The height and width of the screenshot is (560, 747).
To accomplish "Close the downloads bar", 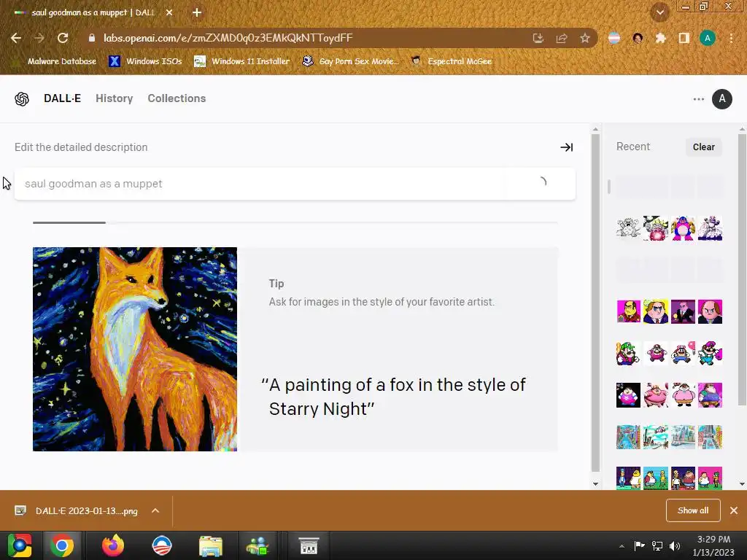I will [x=734, y=510].
